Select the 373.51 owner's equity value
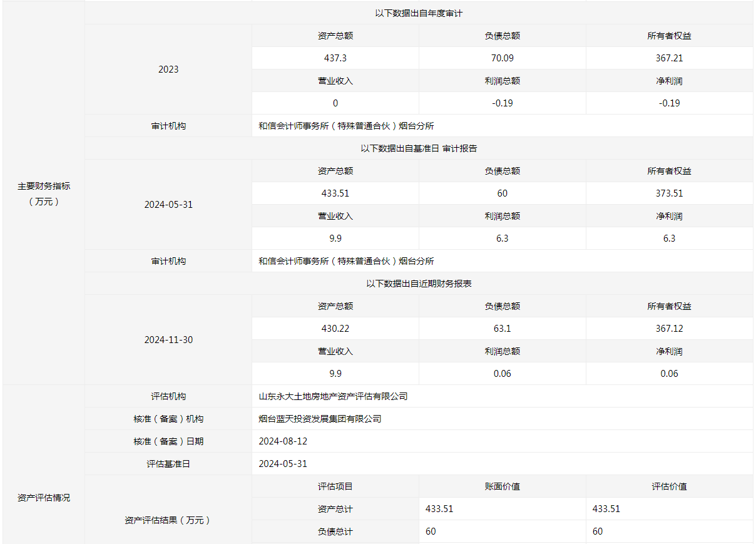The width and height of the screenshot is (756, 544). (669, 193)
